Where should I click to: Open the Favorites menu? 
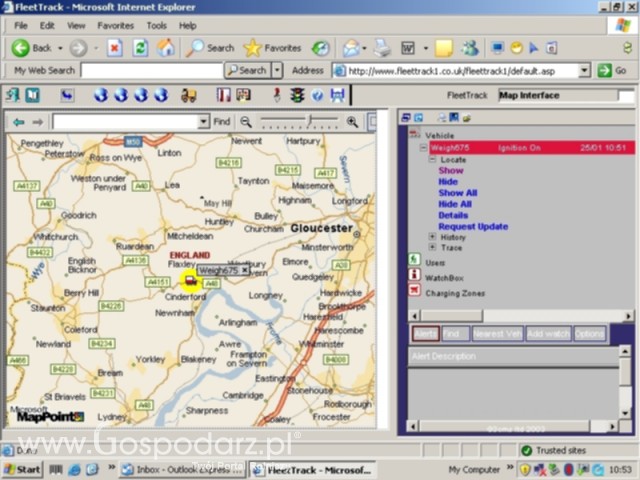point(115,25)
